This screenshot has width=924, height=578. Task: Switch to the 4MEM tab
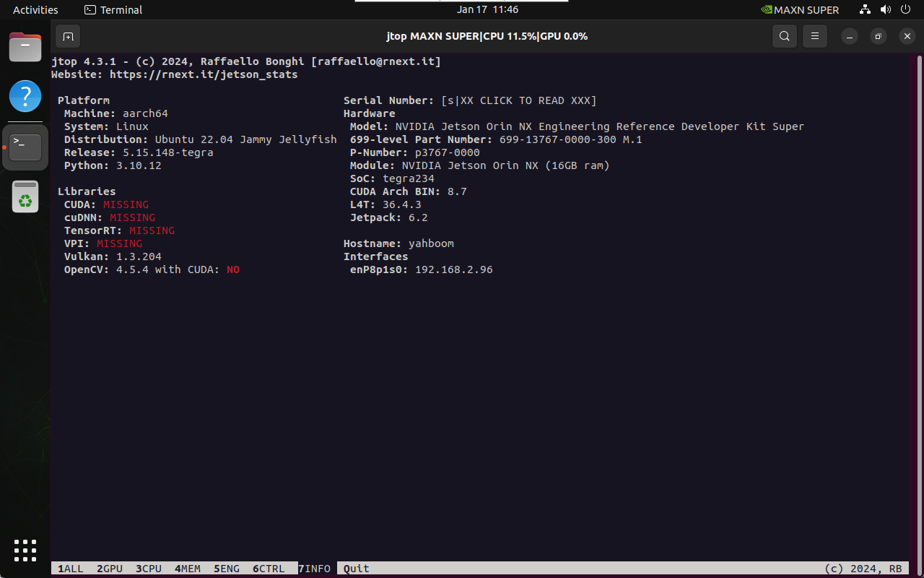tap(188, 569)
